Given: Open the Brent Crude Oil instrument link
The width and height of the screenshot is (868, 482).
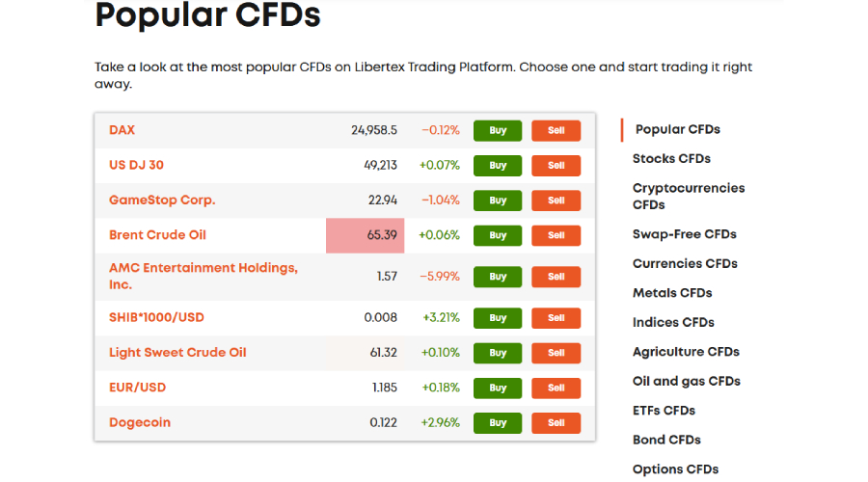Looking at the screenshot, I should pos(157,235).
